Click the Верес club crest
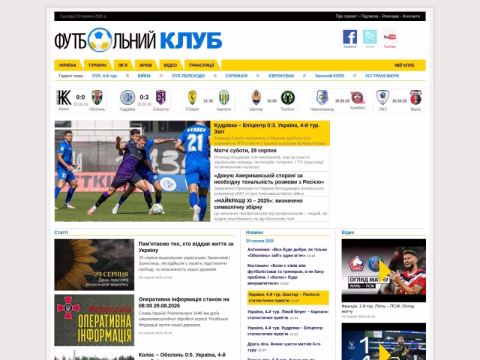The width and height of the screenshot is (480, 360). 416,97
